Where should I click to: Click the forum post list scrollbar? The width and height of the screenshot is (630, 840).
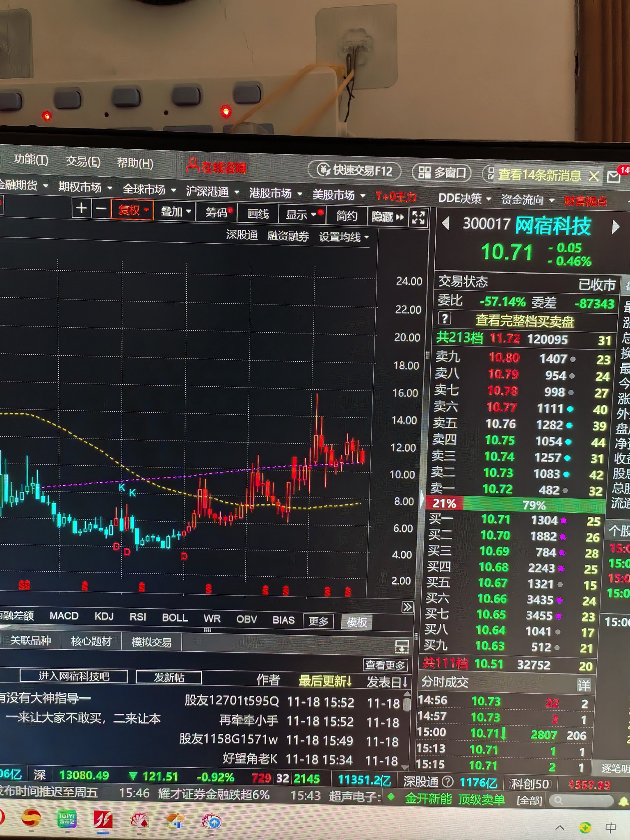[406, 731]
